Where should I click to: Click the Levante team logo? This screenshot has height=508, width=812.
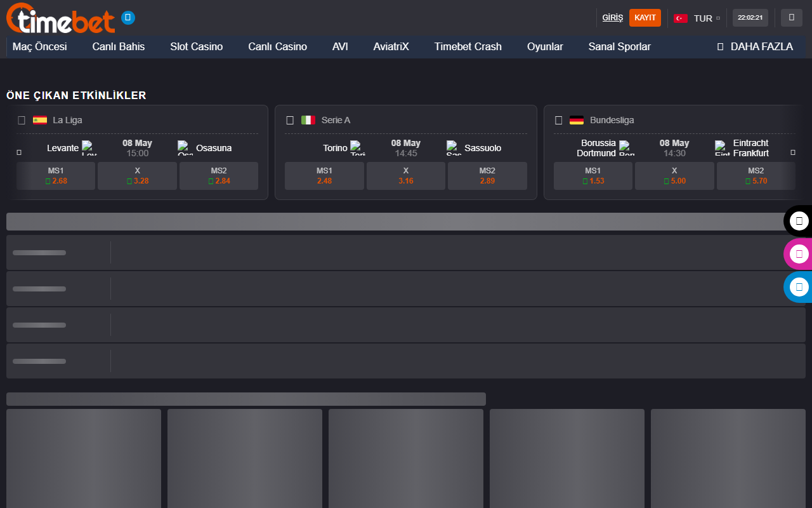click(x=89, y=148)
